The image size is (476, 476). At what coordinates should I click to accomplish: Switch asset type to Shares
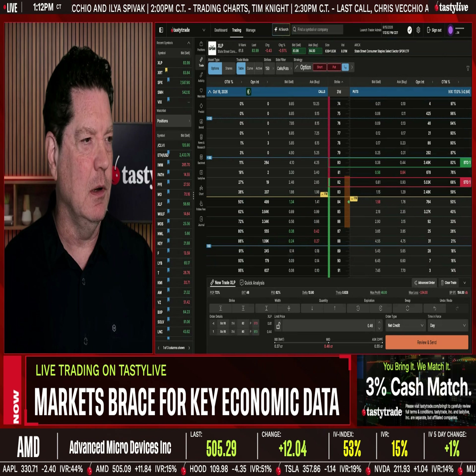(228, 68)
